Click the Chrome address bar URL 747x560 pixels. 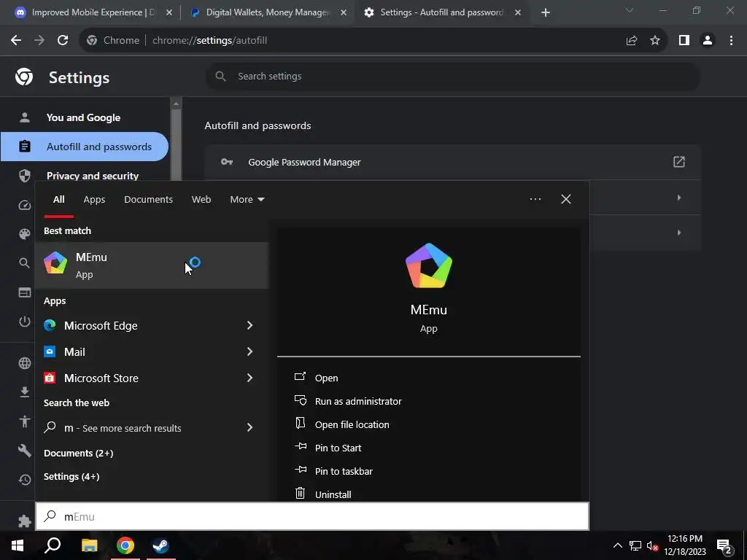tap(209, 41)
